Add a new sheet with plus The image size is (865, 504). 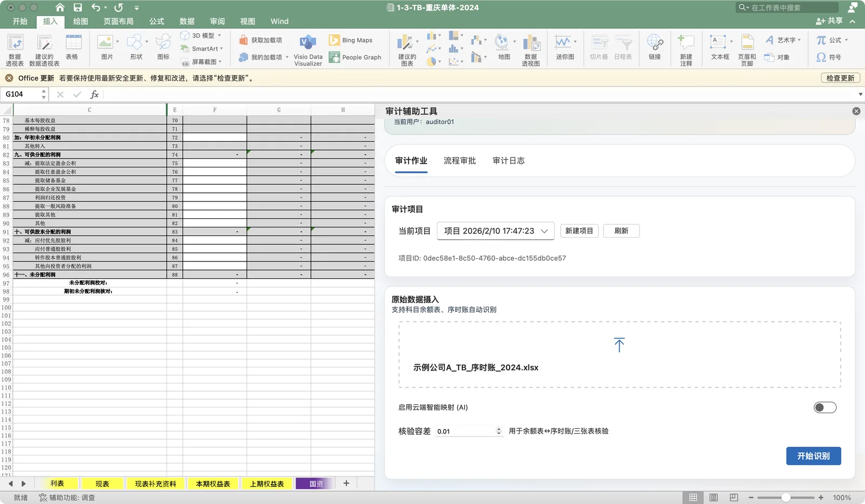point(347,483)
